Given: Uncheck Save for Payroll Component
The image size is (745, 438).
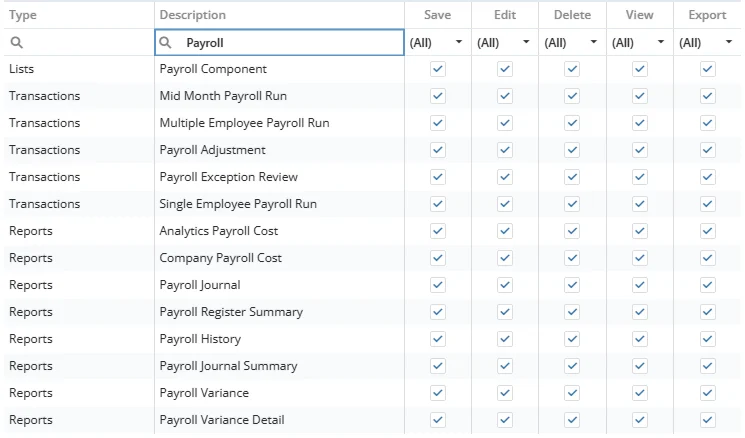Looking at the screenshot, I should point(438,69).
